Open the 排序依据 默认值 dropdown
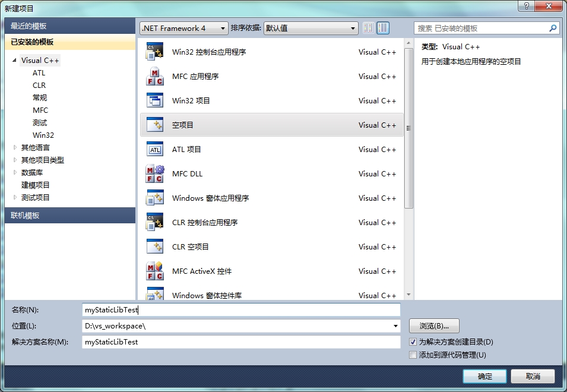 point(311,28)
